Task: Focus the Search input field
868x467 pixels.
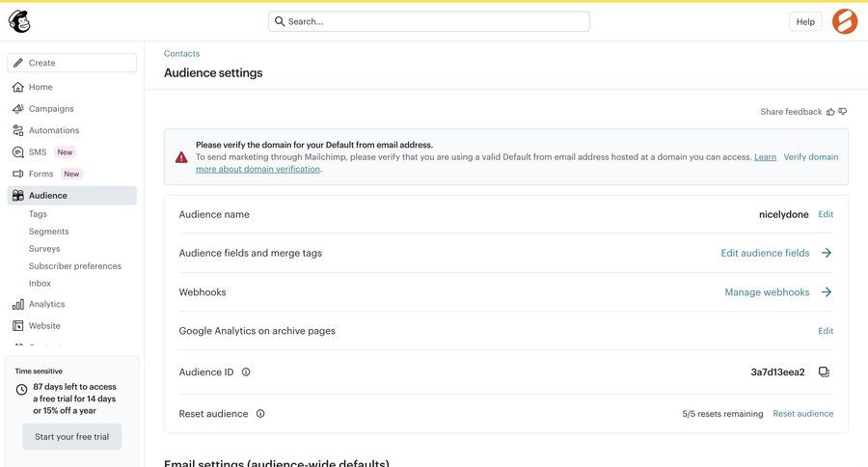Action: click(429, 21)
